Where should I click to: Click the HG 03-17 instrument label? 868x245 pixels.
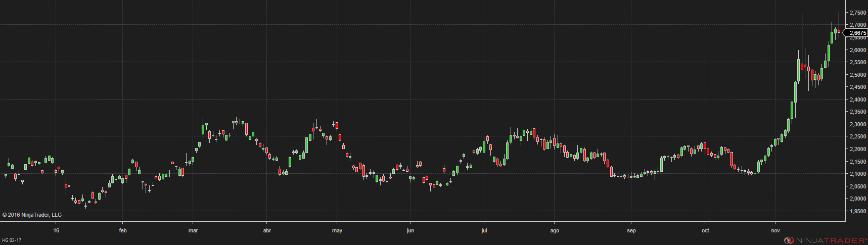(12, 240)
